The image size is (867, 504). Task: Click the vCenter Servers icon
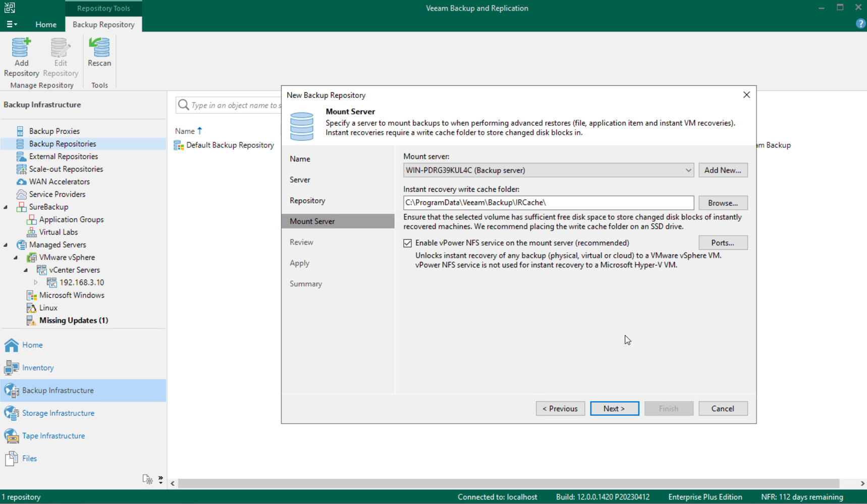pos(41,270)
